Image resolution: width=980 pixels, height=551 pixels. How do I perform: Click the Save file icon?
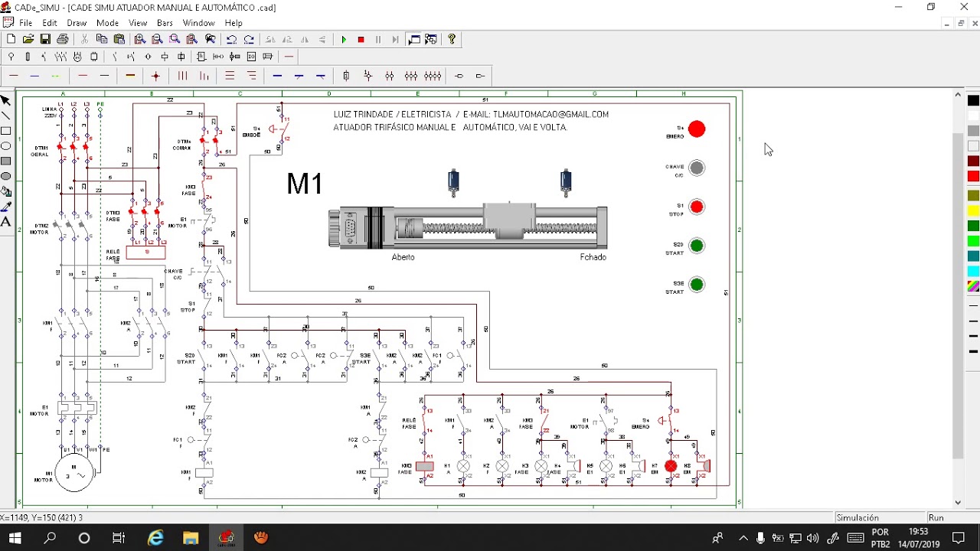click(45, 39)
